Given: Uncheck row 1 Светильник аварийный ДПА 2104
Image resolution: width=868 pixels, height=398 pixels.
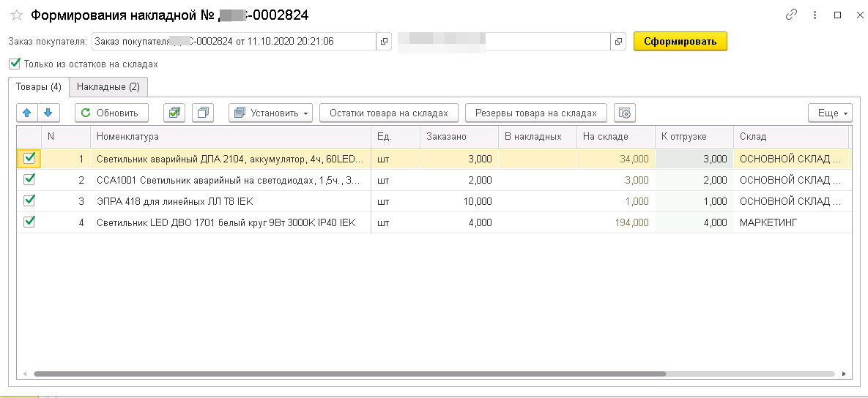Looking at the screenshot, I should point(29,158).
